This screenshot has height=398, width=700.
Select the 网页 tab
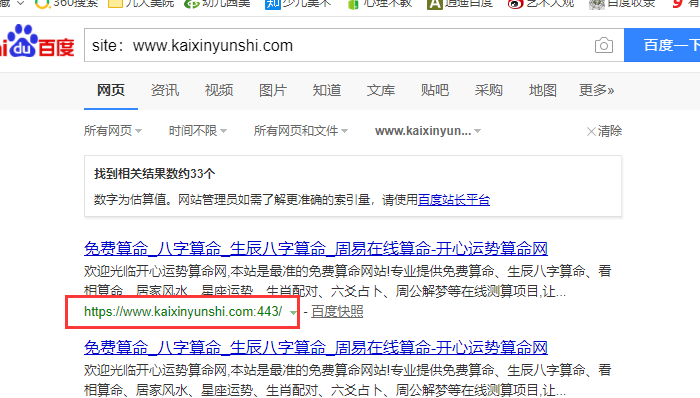coord(111,90)
